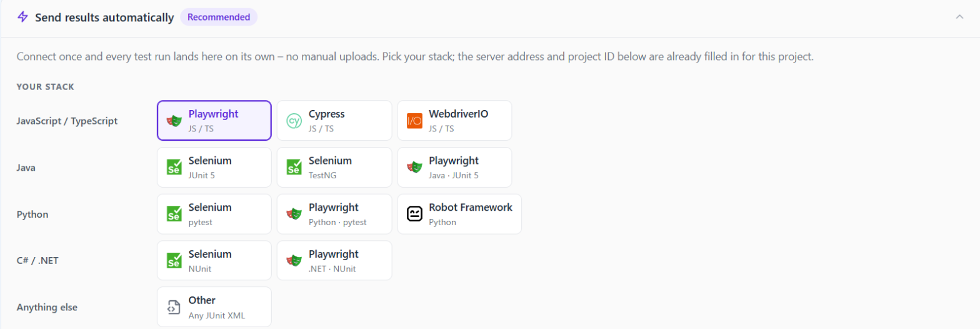Click the Python row label
The image size is (980, 329).
pyautogui.click(x=32, y=215)
